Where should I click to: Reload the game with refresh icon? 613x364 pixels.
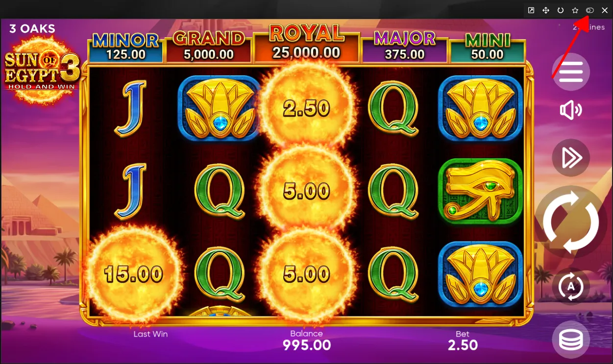561,10
